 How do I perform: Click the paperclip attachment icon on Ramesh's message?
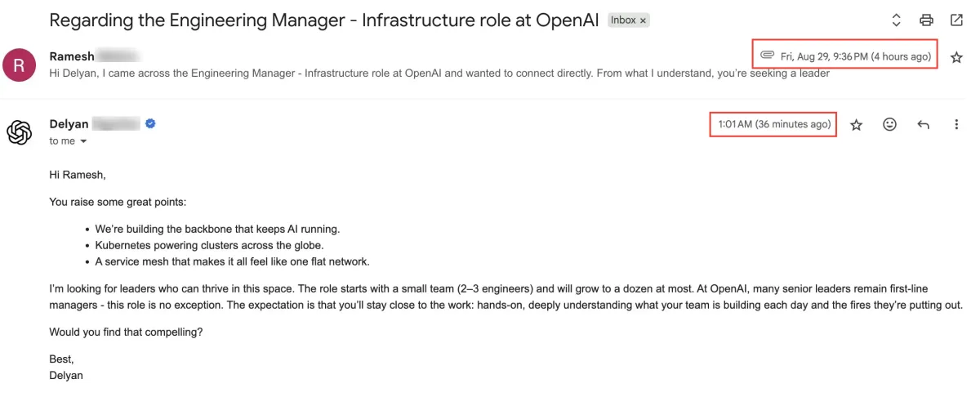[x=767, y=56]
